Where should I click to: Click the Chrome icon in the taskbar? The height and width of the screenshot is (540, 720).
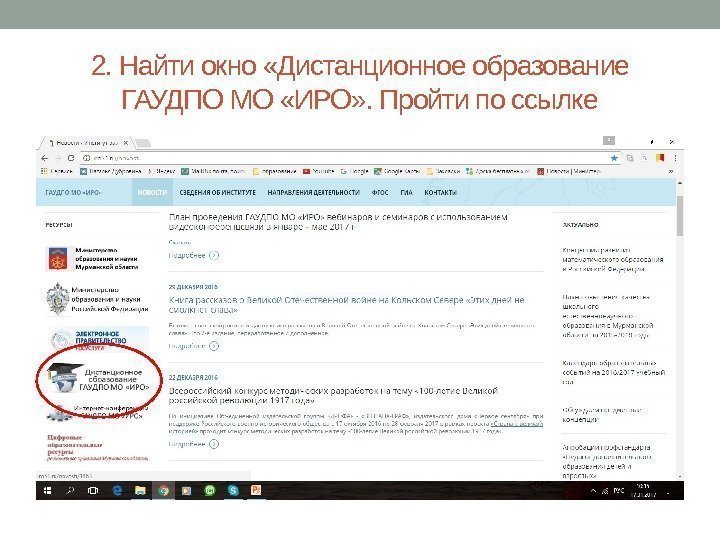tap(163, 491)
